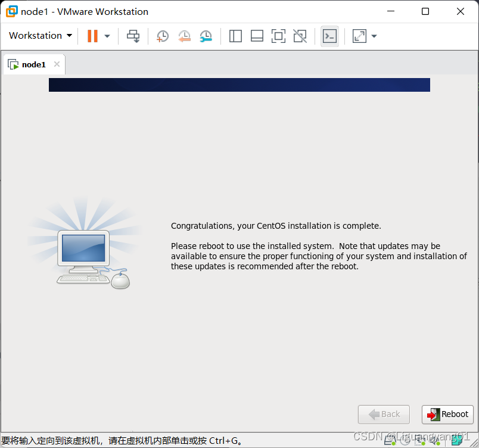Click the 'Congratulations' installation complete message
The width and height of the screenshot is (479, 448).
pyautogui.click(x=276, y=226)
